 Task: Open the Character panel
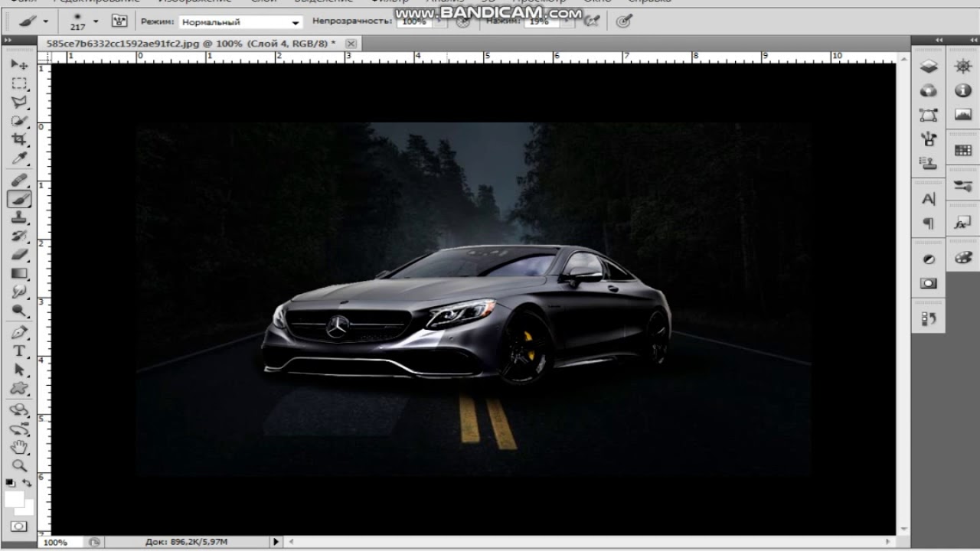[929, 199]
